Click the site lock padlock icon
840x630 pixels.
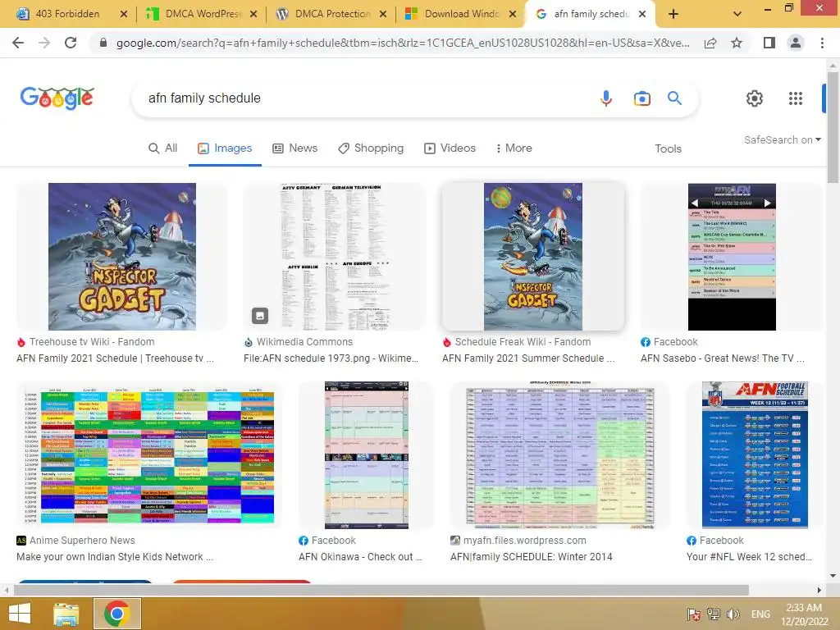point(103,43)
